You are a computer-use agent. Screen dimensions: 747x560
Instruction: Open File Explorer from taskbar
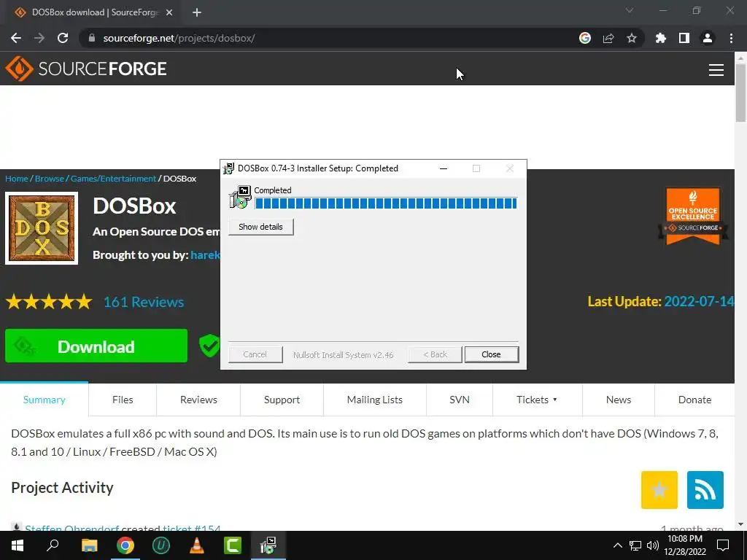(x=89, y=545)
